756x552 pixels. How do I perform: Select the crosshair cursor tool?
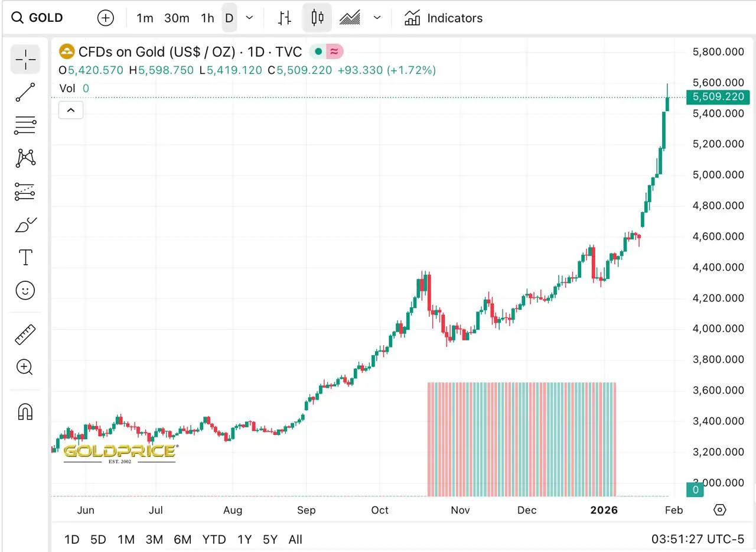point(25,59)
